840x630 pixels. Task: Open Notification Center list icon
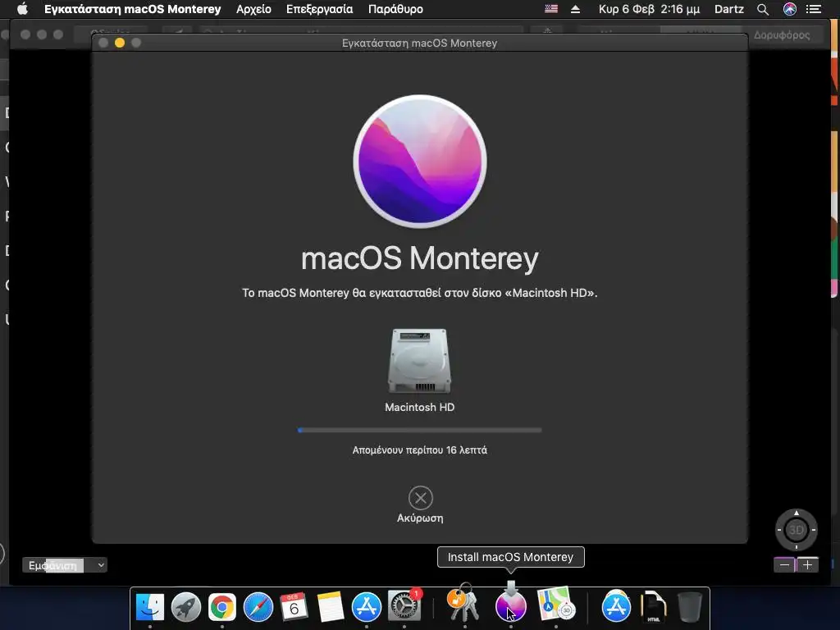[x=814, y=9]
